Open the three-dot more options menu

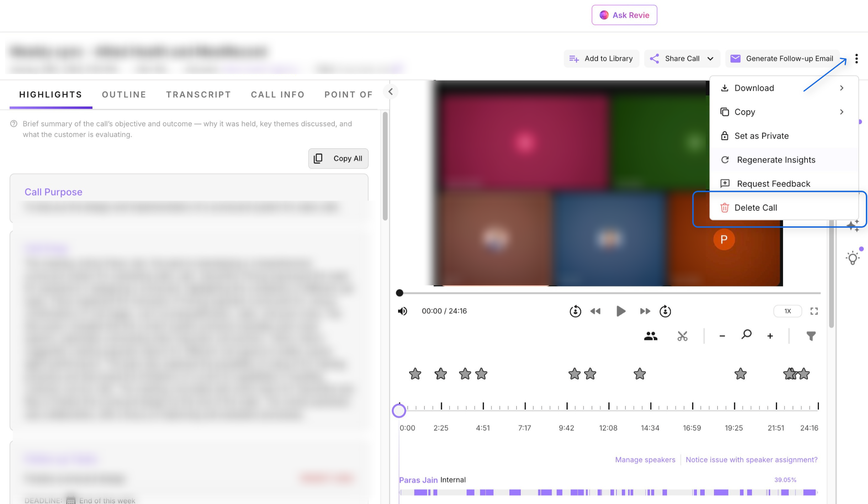(x=856, y=59)
